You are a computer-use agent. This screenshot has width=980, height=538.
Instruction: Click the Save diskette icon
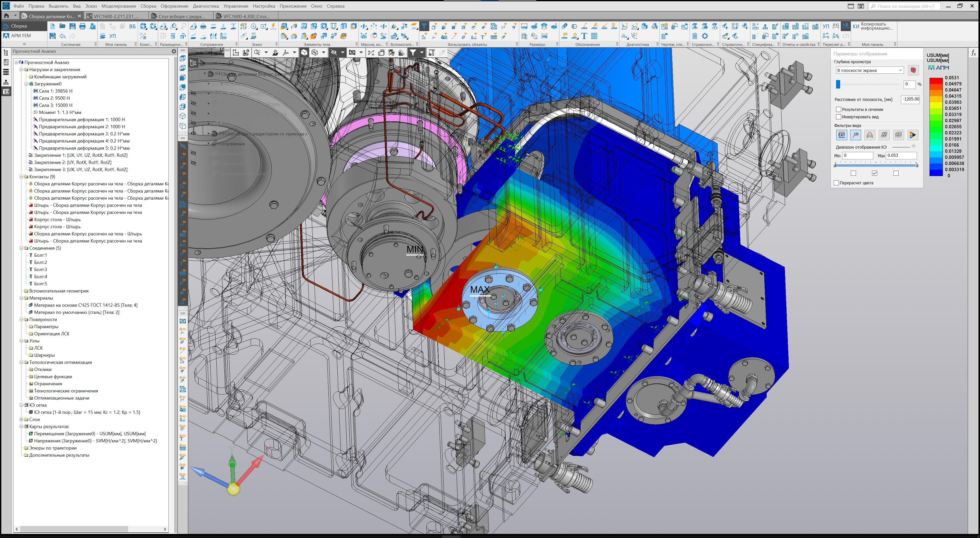coord(72,26)
